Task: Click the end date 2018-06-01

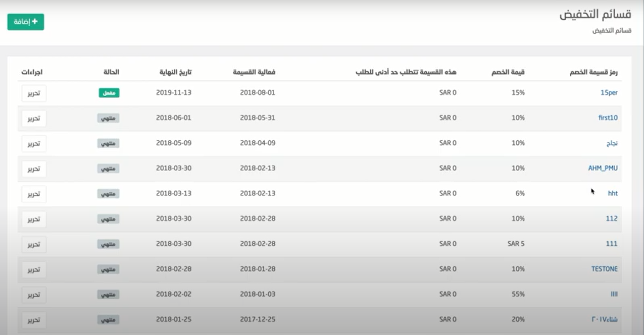Action: 174,118
